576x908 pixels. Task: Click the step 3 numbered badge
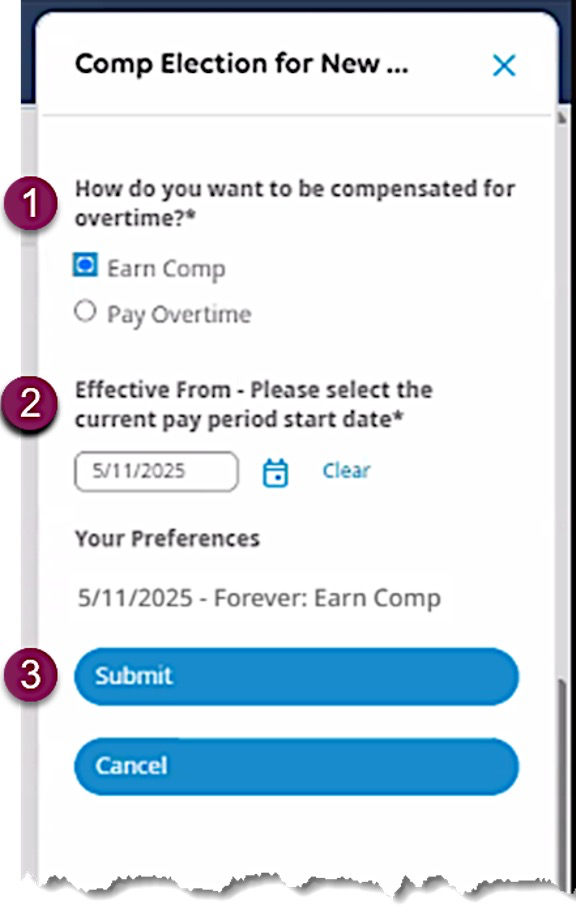coord(31,675)
